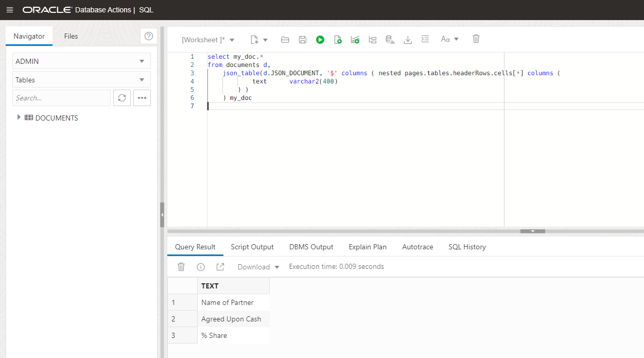Switch to the Files tab
644x358 pixels.
click(71, 36)
